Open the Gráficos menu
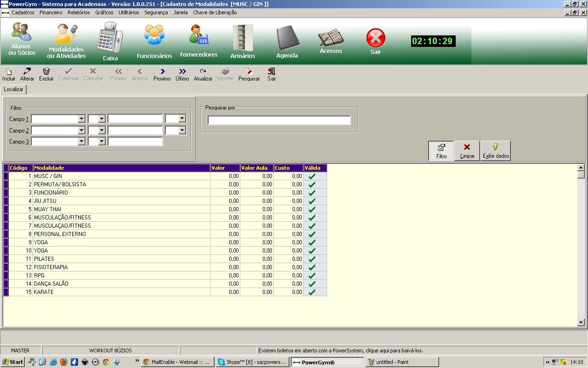This screenshot has height=368, width=588. point(104,12)
